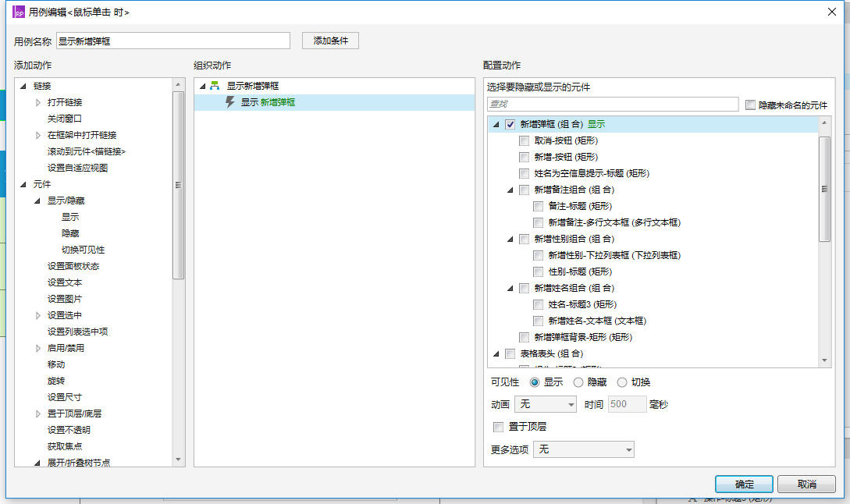Expand the 置于顶层/底层 action node
This screenshot has width=850, height=504.
(37, 413)
